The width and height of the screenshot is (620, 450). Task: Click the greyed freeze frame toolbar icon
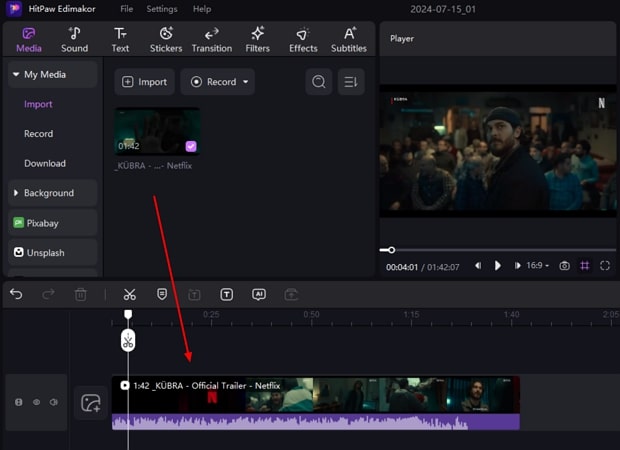coord(194,294)
